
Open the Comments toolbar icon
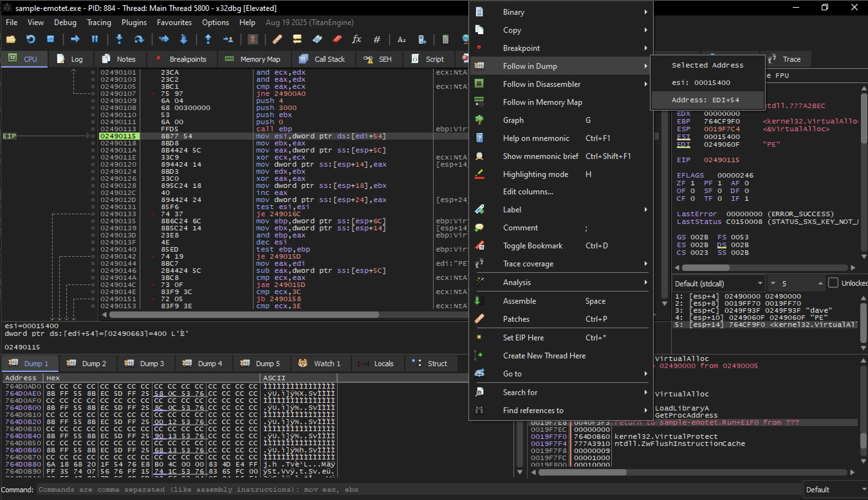(x=297, y=39)
